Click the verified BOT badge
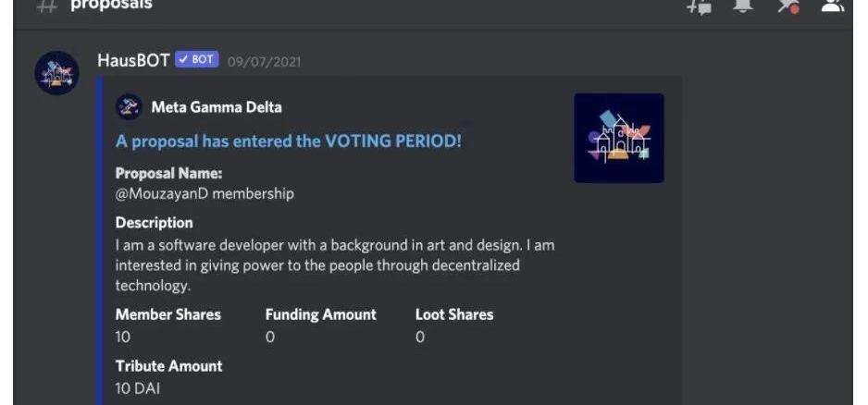This screenshot has width=868, height=405. [x=196, y=60]
